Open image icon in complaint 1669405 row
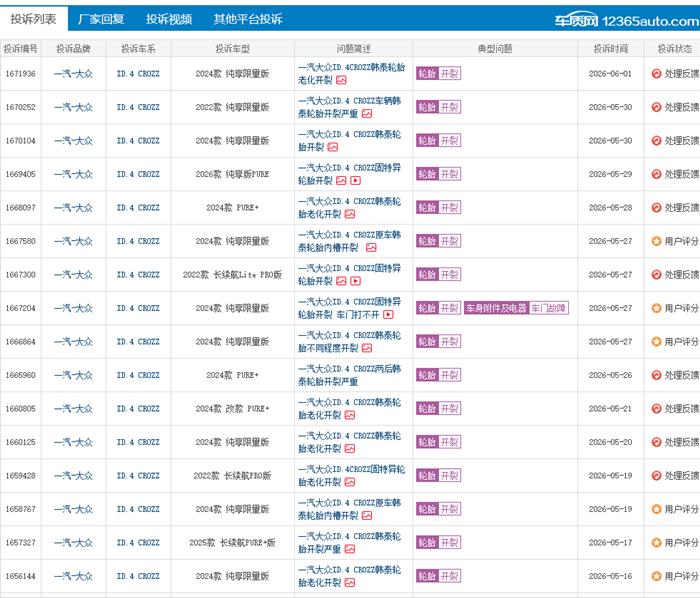This screenshot has height=598, width=700. [341, 181]
